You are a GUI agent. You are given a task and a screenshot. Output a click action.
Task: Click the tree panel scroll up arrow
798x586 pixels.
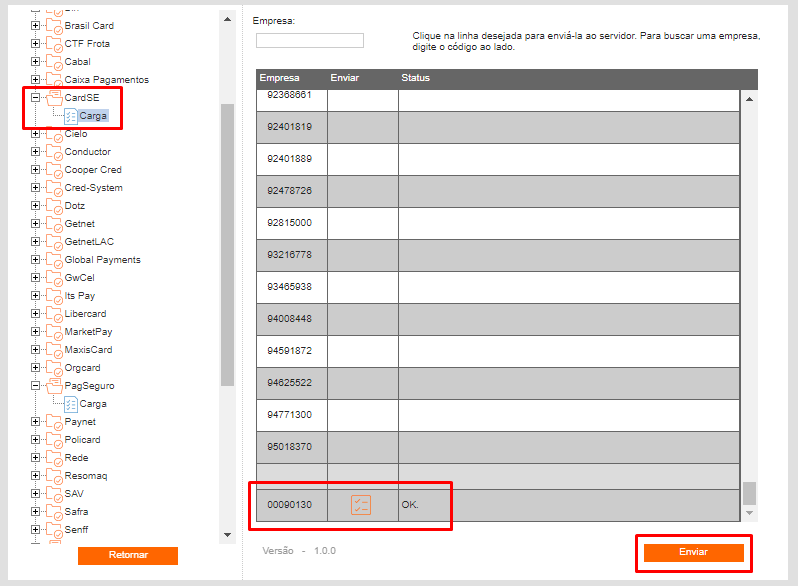[x=227, y=19]
